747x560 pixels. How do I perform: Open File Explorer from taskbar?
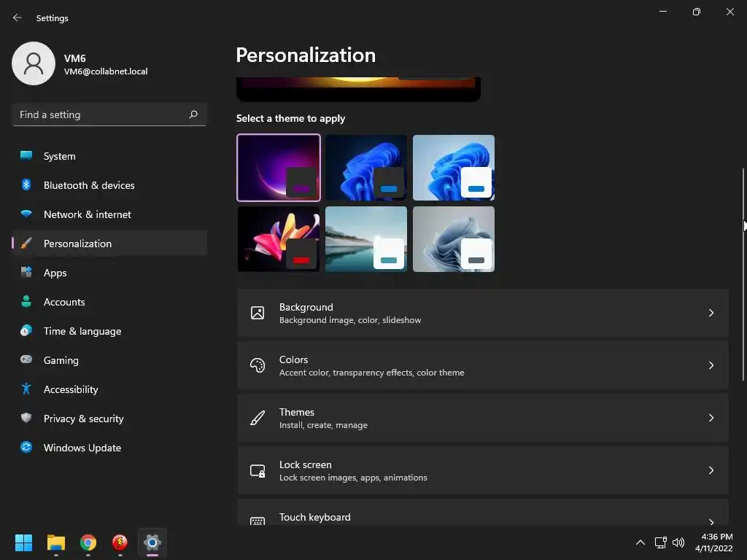point(55,542)
